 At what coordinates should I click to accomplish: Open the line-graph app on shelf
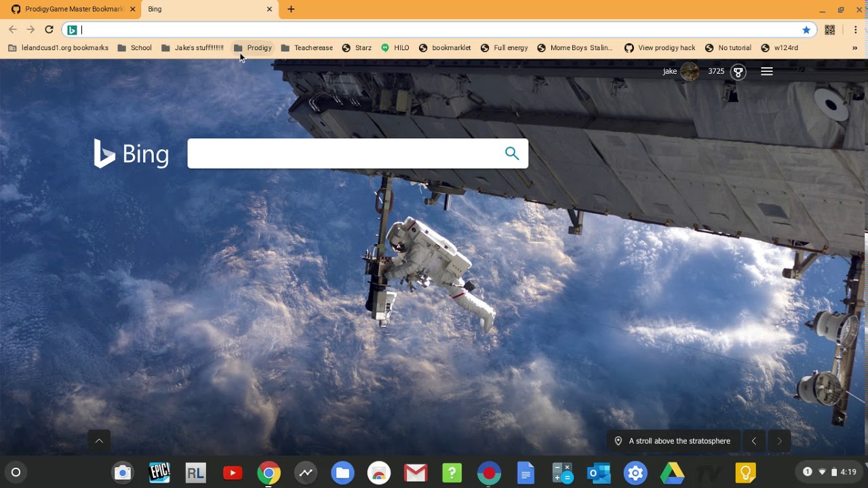pyautogui.click(x=306, y=472)
